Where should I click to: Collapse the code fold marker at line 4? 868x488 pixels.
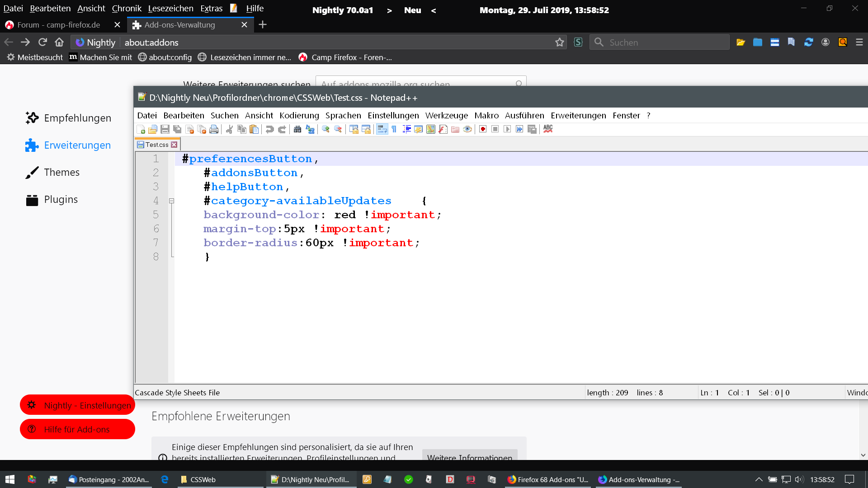[172, 201]
